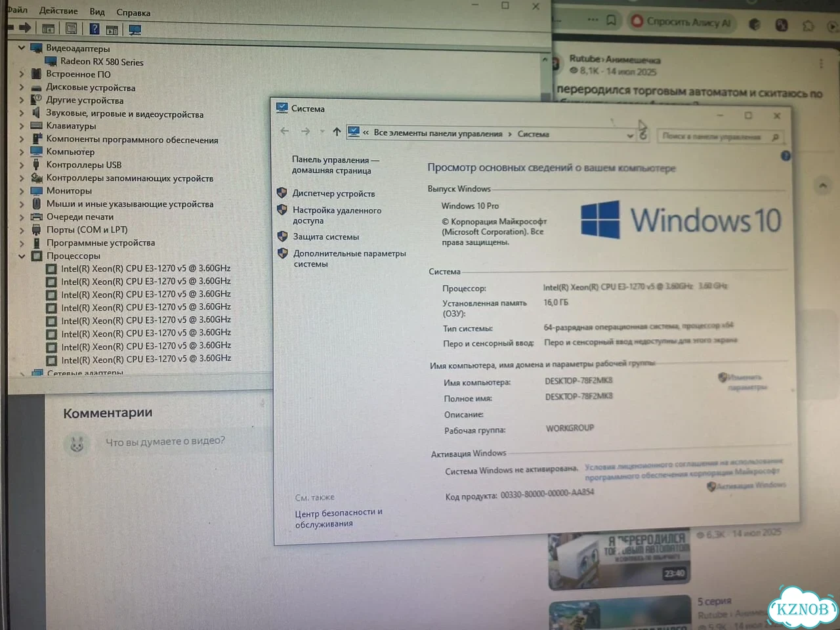Click the action pane icon right of Help
Screen dimensions: 840x630
[112, 30]
